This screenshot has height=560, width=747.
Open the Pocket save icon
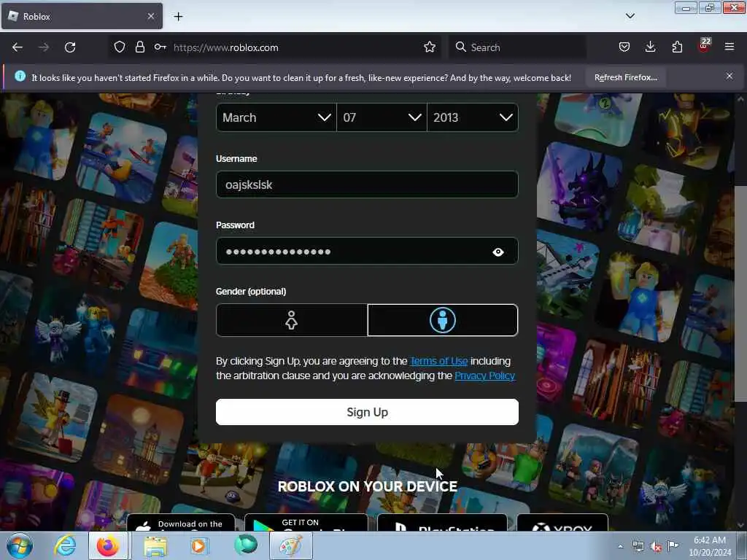click(624, 47)
